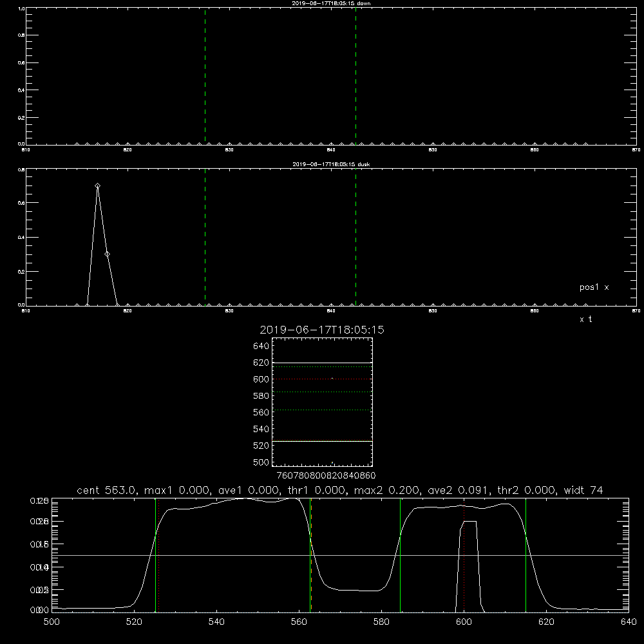The image size is (644, 644).
Task: Click the 'cent 563.0' statistics title line
Action: click(x=339, y=490)
